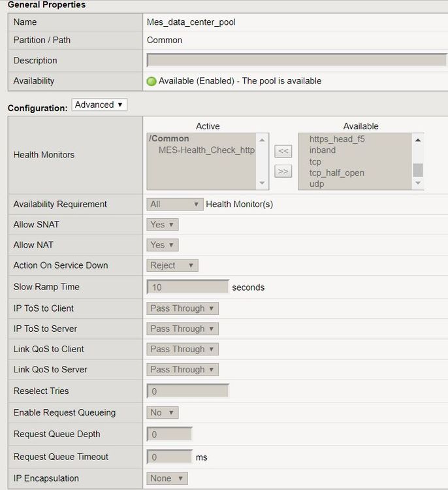
Task: Click the Slow Ramp Time field
Action: (x=188, y=287)
